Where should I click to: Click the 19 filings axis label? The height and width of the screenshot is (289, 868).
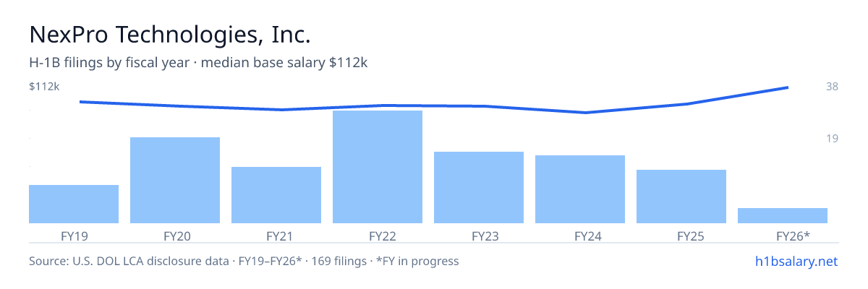point(832,138)
